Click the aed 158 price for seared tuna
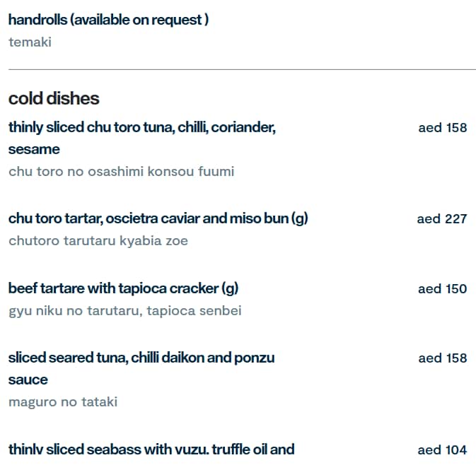This screenshot has height=470, width=476. (x=442, y=358)
